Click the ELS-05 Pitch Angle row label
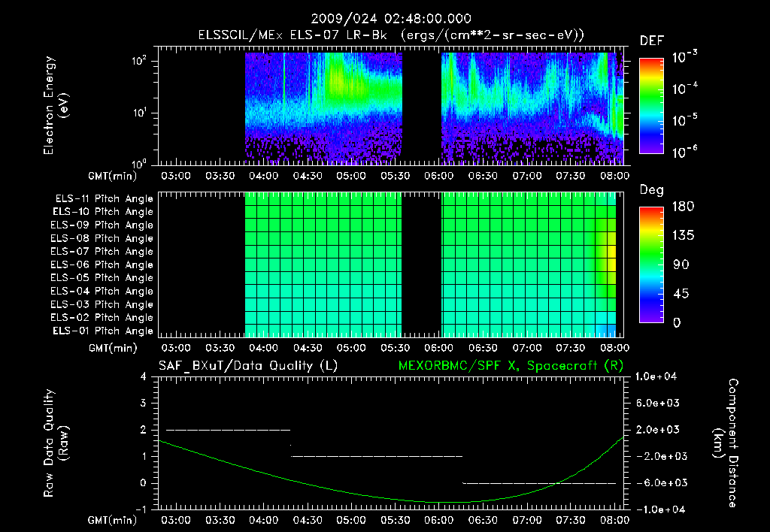The height and width of the screenshot is (532, 770). 102,278
